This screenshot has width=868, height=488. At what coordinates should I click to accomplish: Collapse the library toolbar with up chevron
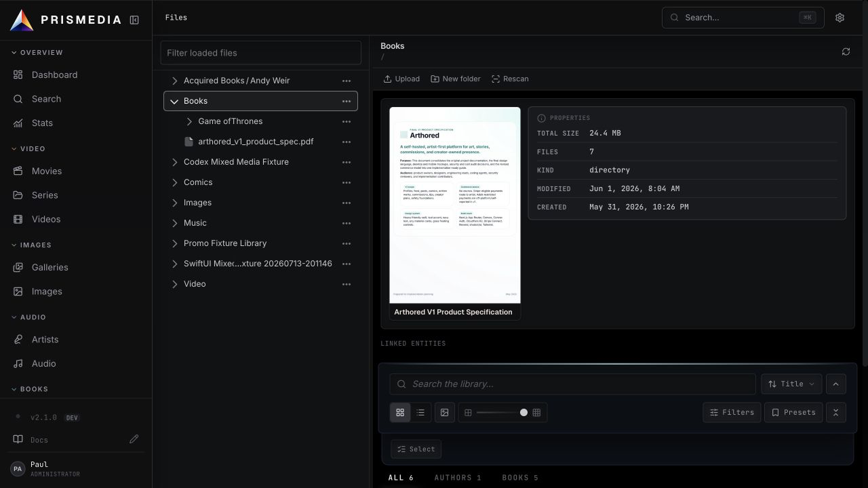click(x=835, y=384)
